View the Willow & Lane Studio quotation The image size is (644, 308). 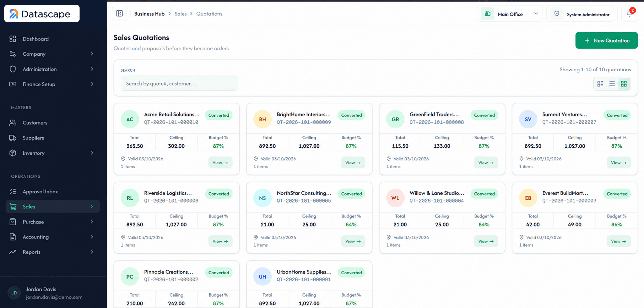(x=486, y=241)
